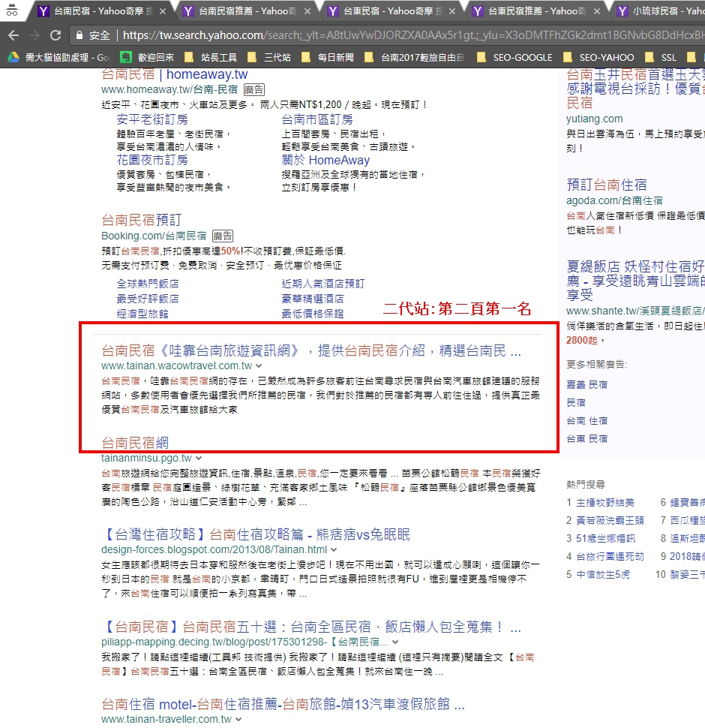705x728 pixels.
Task: Click trending search 台旅行團遇死劫
Action: point(610,557)
